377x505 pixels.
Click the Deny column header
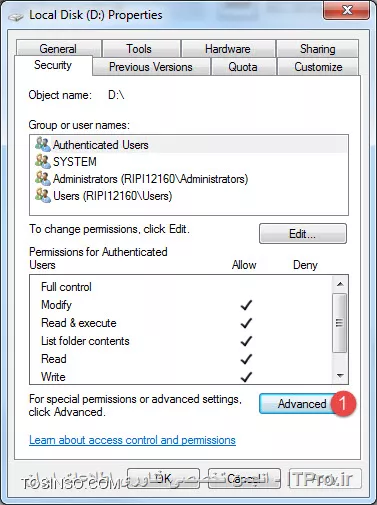point(305,265)
